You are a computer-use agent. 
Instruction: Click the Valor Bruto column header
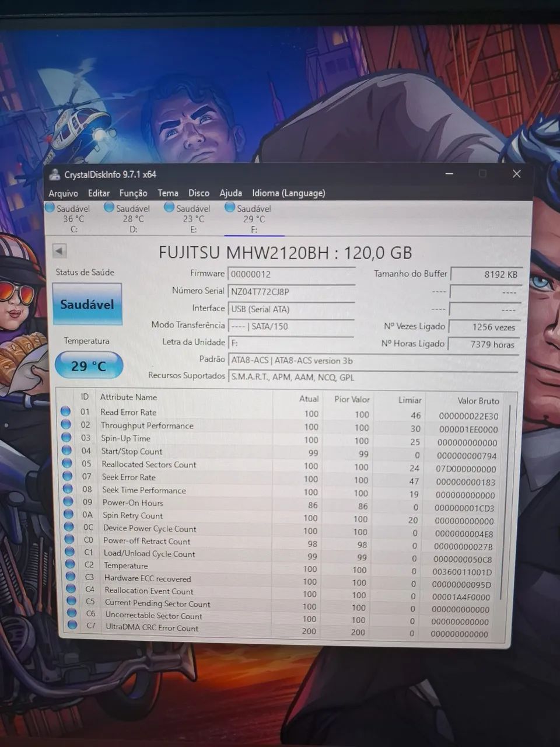coord(478,400)
